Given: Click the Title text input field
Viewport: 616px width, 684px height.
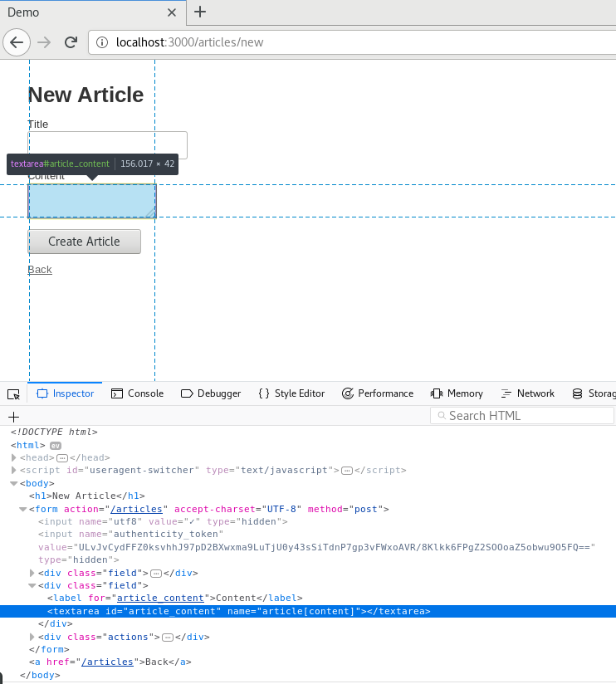Looking at the screenshot, I should tap(108, 144).
